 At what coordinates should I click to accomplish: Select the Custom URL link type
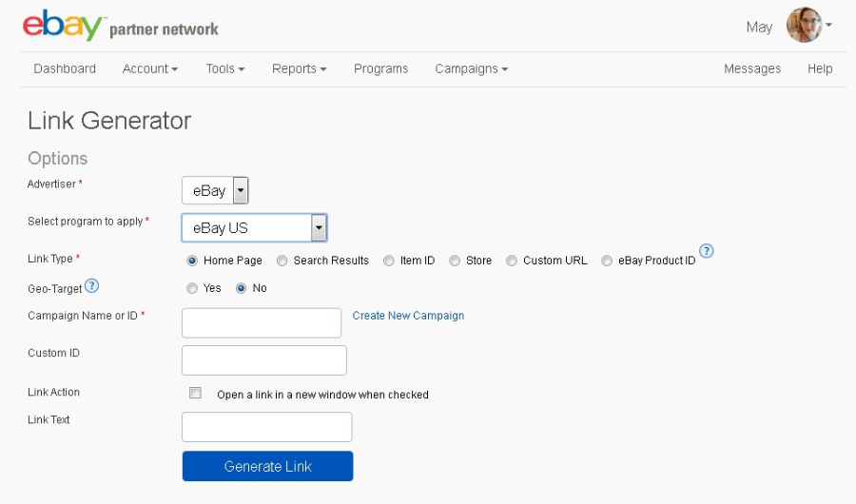tap(512, 261)
